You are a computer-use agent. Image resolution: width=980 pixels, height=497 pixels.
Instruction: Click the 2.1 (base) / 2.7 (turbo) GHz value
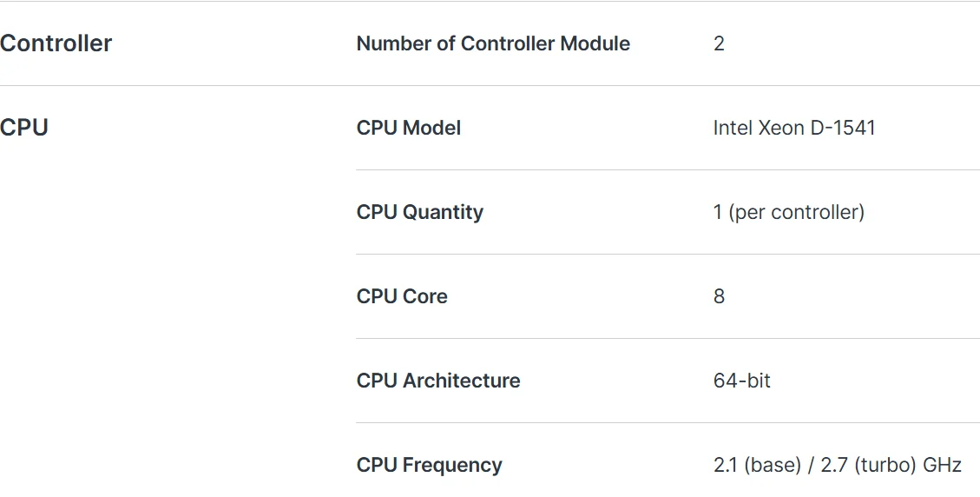pyautogui.click(x=838, y=465)
